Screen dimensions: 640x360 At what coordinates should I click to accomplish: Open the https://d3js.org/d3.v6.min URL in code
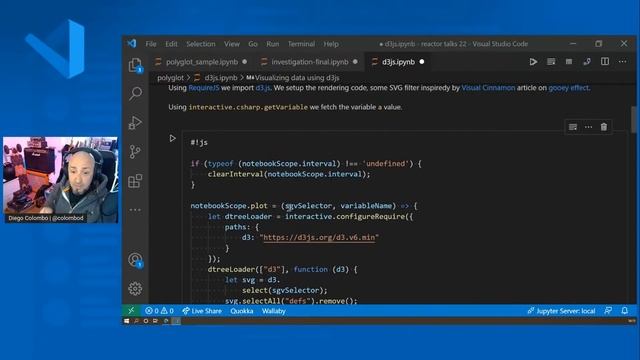[x=319, y=238]
